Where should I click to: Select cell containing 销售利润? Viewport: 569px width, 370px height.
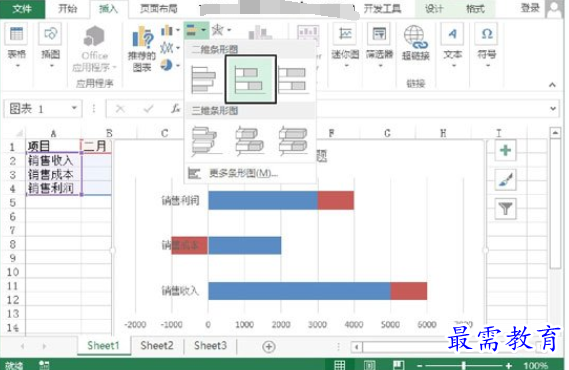pos(53,188)
